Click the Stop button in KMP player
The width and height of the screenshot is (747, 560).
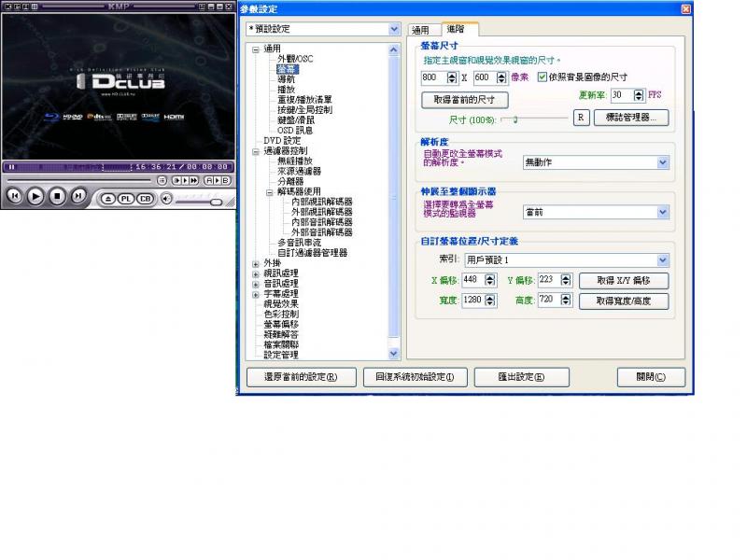[57, 196]
